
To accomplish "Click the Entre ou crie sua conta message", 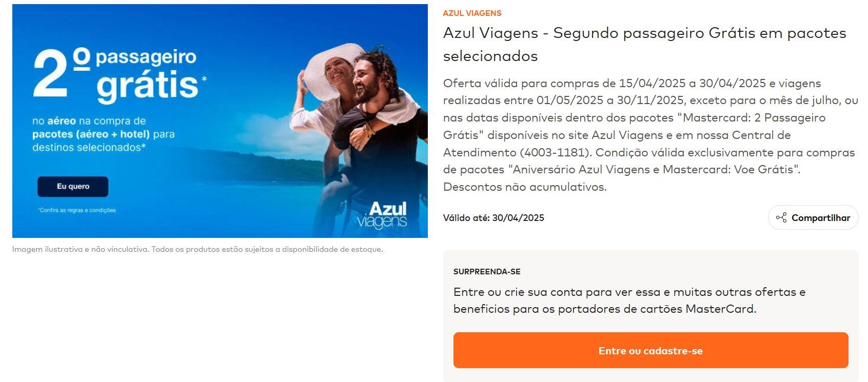I will point(629,300).
